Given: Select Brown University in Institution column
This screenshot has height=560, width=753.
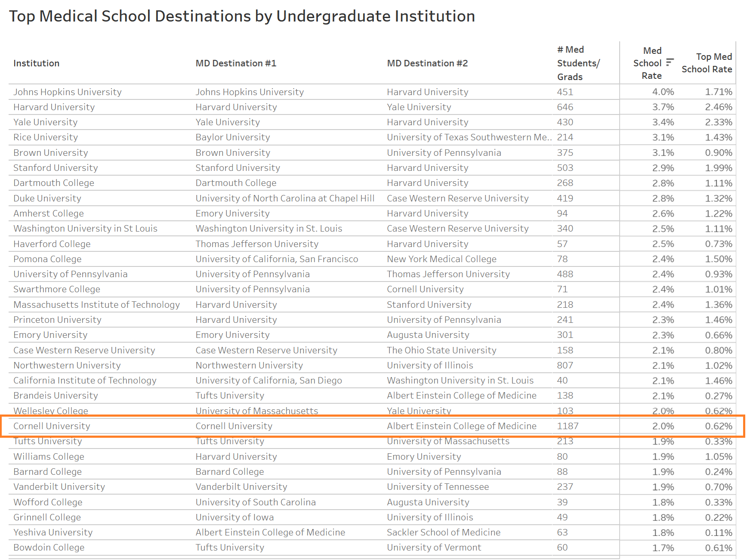Looking at the screenshot, I should coord(50,153).
